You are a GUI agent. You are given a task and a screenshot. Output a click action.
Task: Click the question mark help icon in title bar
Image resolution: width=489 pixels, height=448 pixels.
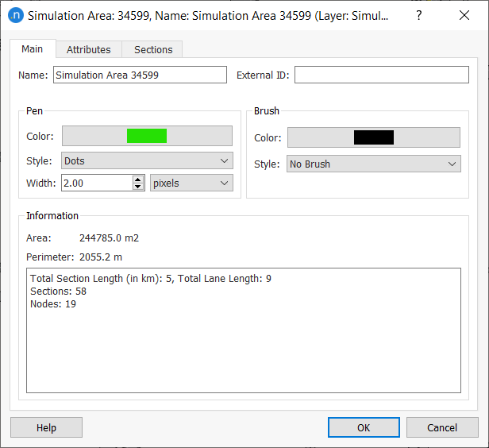point(419,15)
